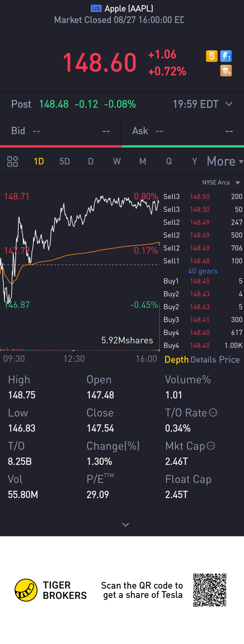This screenshot has height=644, width=244.
Task: Tap the Volume% value 1.01
Action: coord(174,395)
